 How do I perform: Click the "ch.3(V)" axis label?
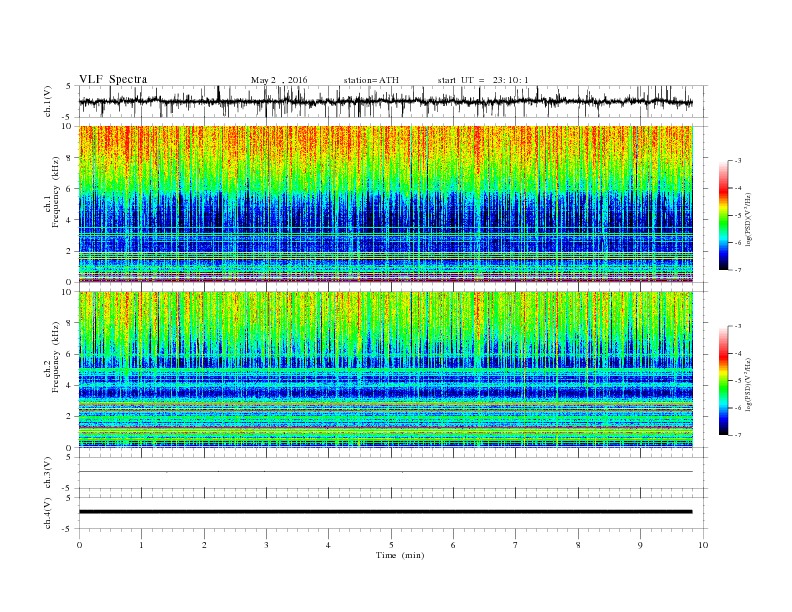(x=48, y=473)
